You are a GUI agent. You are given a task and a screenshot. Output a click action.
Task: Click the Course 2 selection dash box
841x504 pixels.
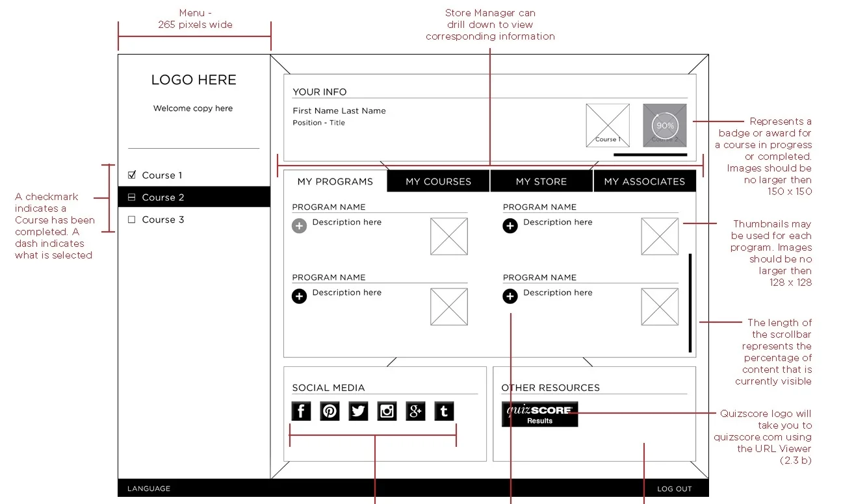[x=132, y=197]
